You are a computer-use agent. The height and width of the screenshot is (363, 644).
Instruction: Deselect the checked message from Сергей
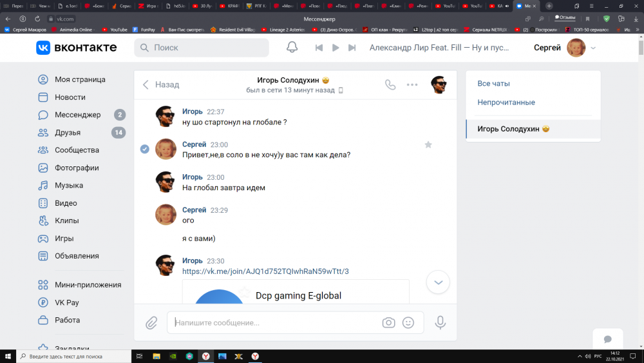(145, 149)
